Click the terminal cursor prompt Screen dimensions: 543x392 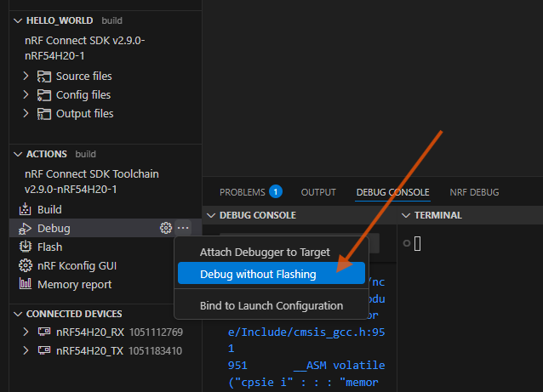[x=417, y=243]
